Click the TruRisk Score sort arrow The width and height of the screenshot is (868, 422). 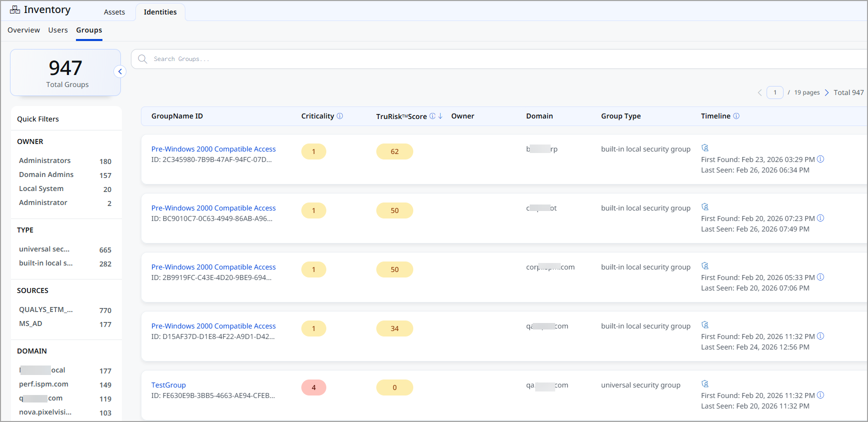coord(440,116)
